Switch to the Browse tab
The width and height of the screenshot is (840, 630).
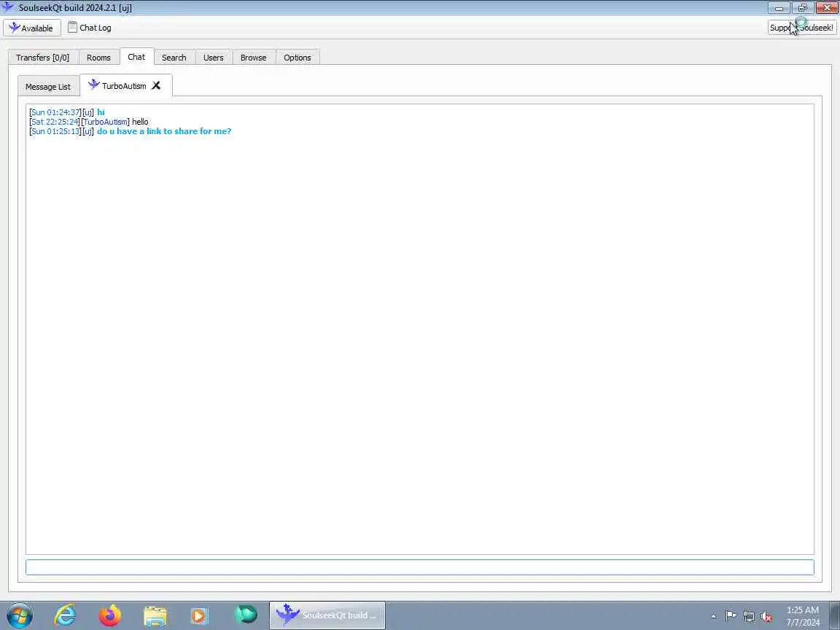tap(254, 58)
